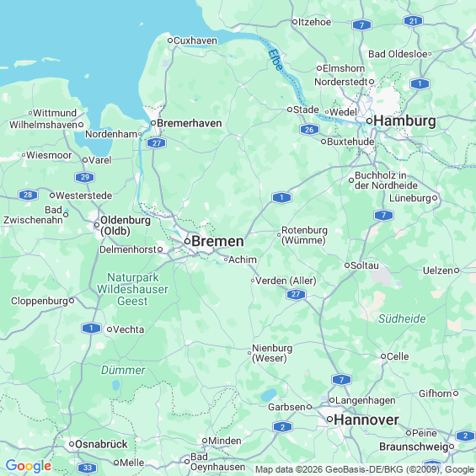Click the A1 highway shield near Vechta
476x476 pixels.
[x=91, y=329]
